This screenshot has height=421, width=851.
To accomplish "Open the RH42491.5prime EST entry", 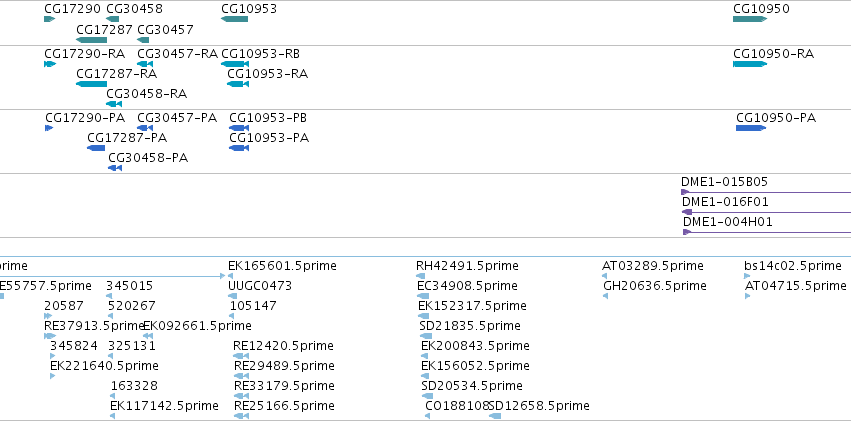I will [467, 266].
